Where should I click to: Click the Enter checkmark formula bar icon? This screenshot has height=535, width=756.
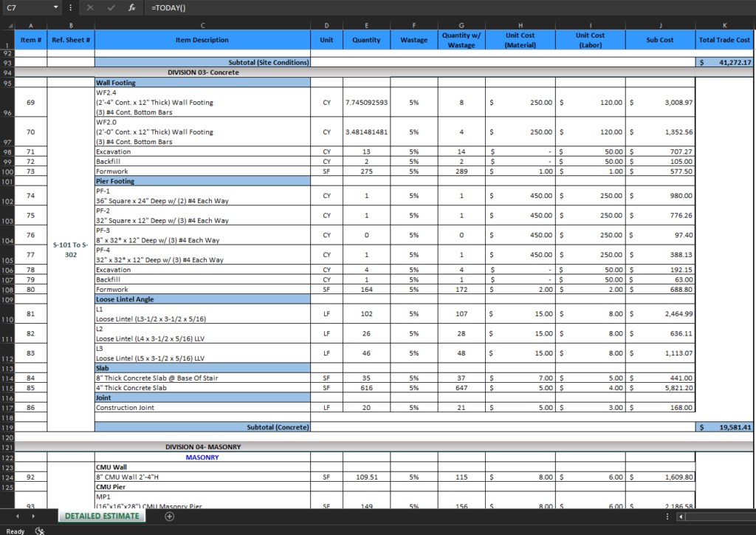click(x=111, y=7)
